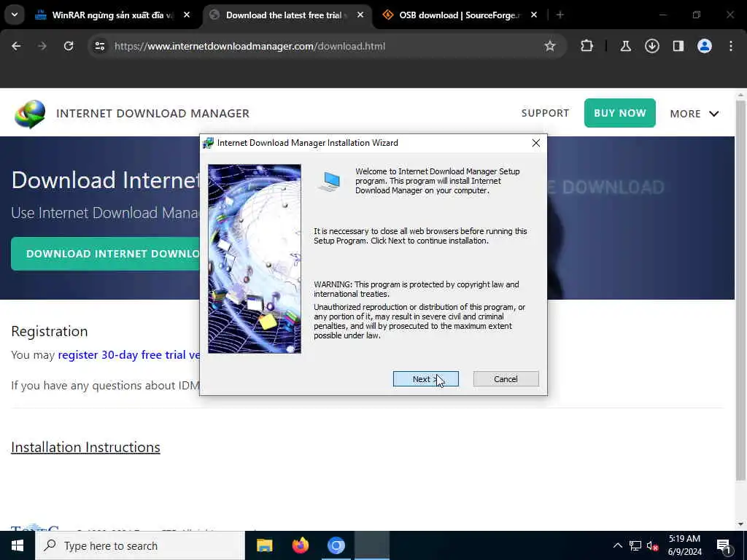747x560 pixels.
Task: Open the clock showing 5:19 AM
Action: [684, 545]
